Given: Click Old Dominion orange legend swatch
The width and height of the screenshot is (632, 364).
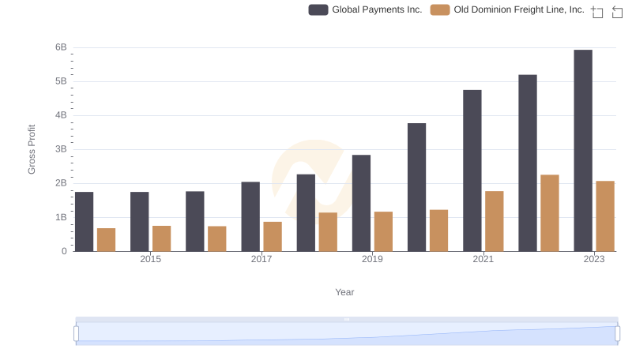Looking at the screenshot, I should tap(440, 9).
